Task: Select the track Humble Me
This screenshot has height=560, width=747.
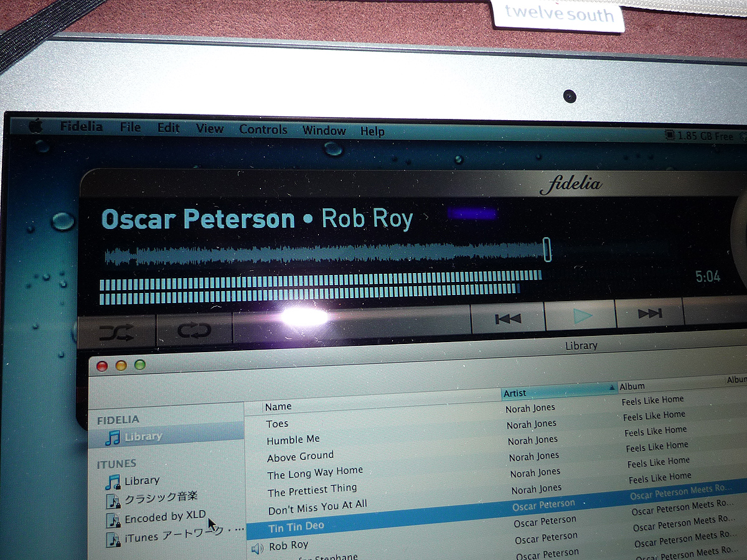Action: pyautogui.click(x=293, y=440)
